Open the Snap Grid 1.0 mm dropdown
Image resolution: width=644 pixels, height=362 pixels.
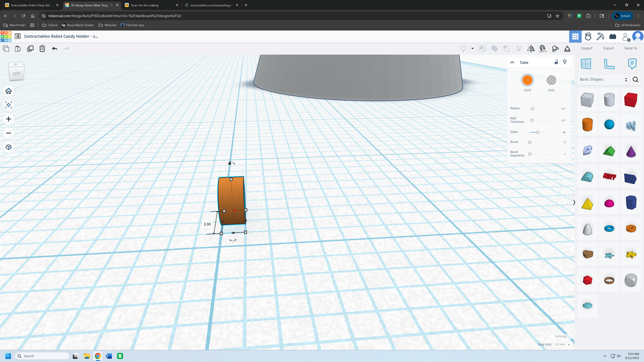point(562,344)
